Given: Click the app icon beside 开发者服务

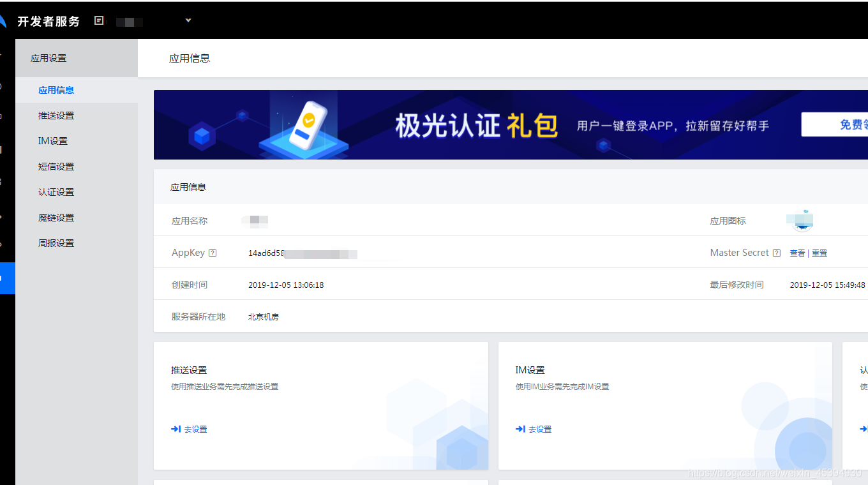Looking at the screenshot, I should (99, 20).
